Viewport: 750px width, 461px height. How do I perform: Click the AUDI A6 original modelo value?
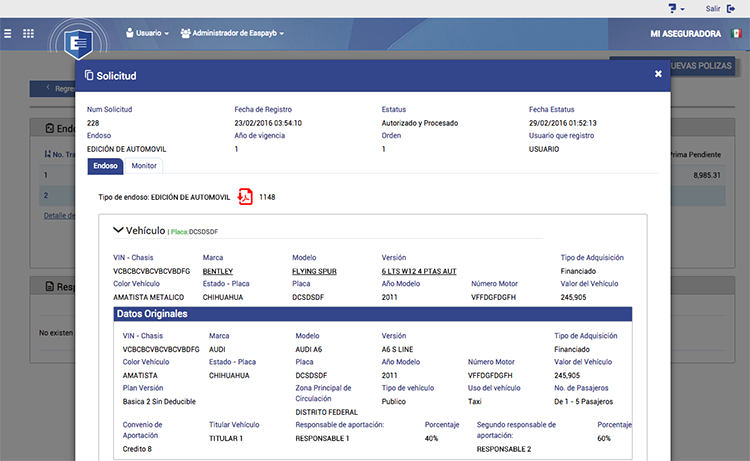(309, 349)
